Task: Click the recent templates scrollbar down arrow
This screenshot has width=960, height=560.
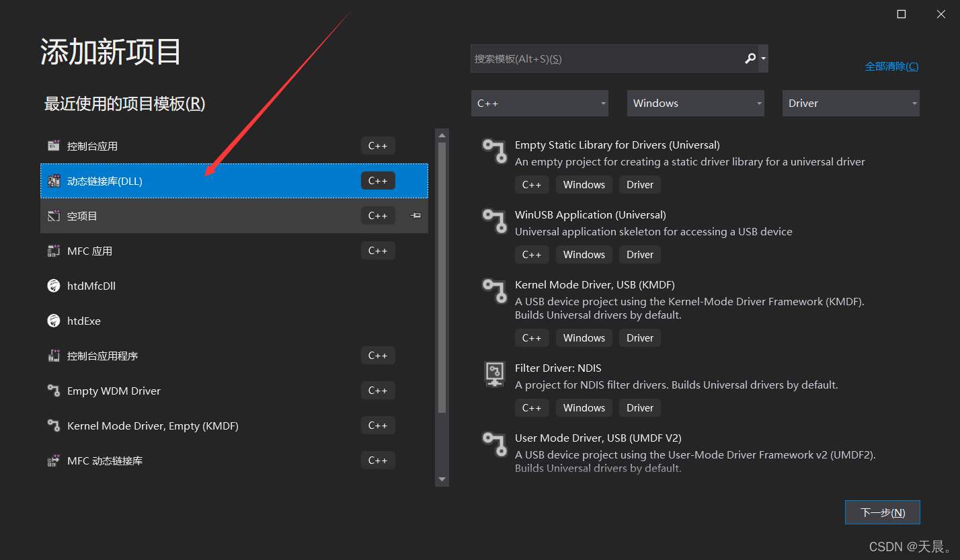Action: (x=442, y=479)
